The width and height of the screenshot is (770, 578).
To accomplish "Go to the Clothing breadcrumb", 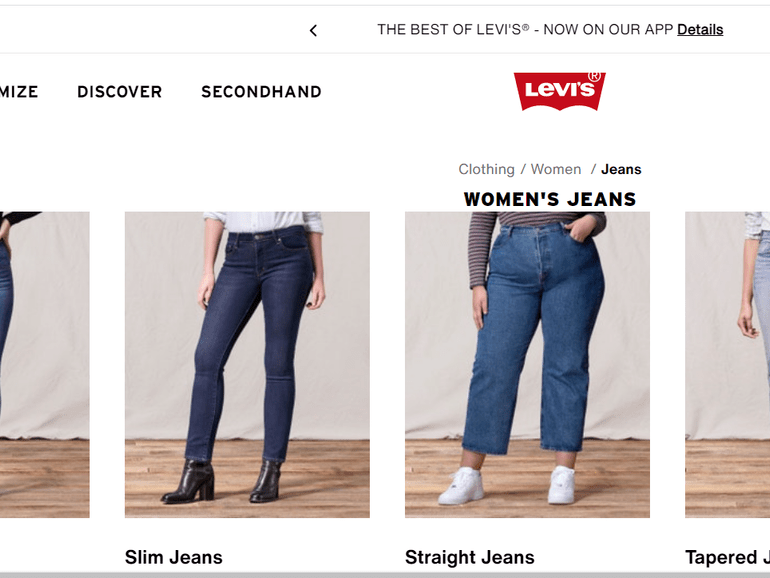I will pos(486,169).
